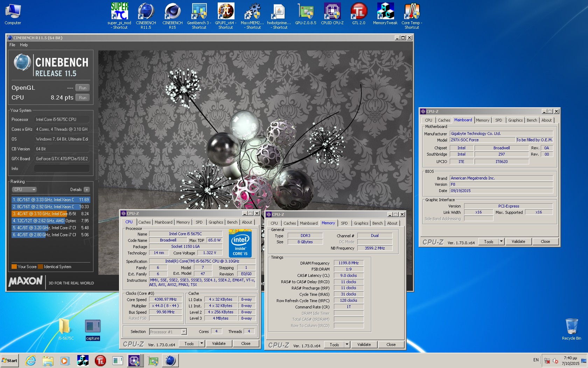Open Core Temp shortcut icon
The height and width of the screenshot is (368, 588).
coord(412,15)
